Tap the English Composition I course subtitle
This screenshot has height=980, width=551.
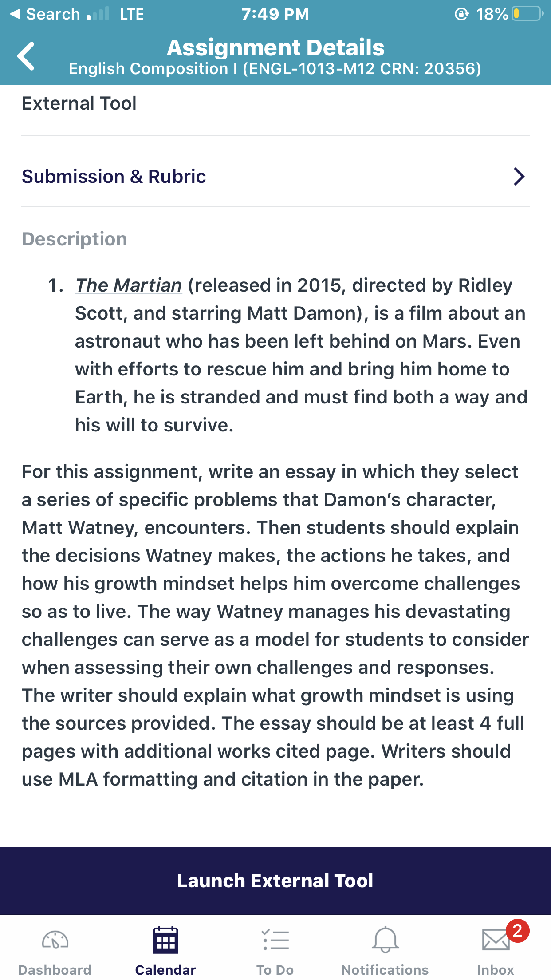point(275,69)
